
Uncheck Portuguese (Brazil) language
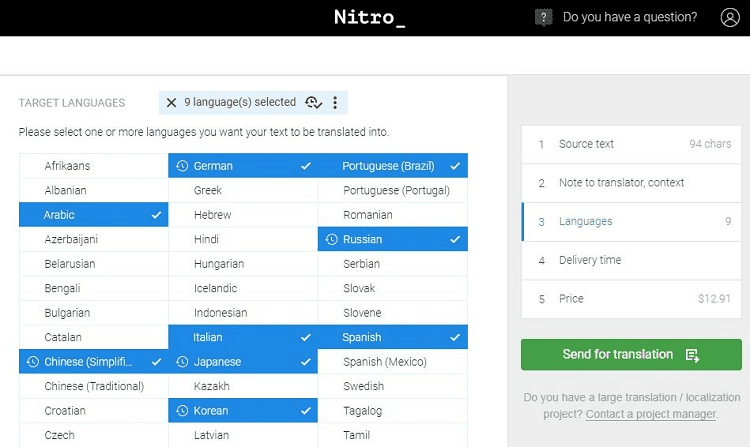point(392,166)
